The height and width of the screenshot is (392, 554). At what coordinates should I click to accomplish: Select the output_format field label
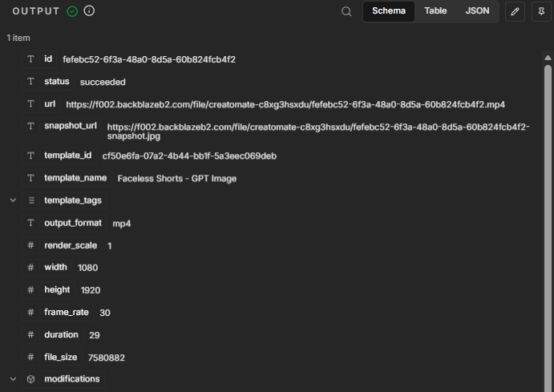tap(73, 223)
